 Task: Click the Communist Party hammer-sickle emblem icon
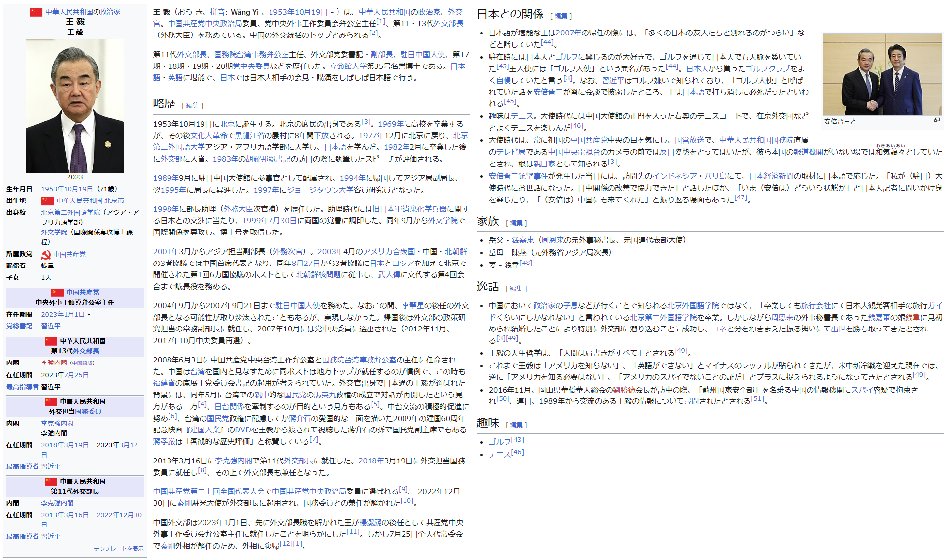click(46, 255)
